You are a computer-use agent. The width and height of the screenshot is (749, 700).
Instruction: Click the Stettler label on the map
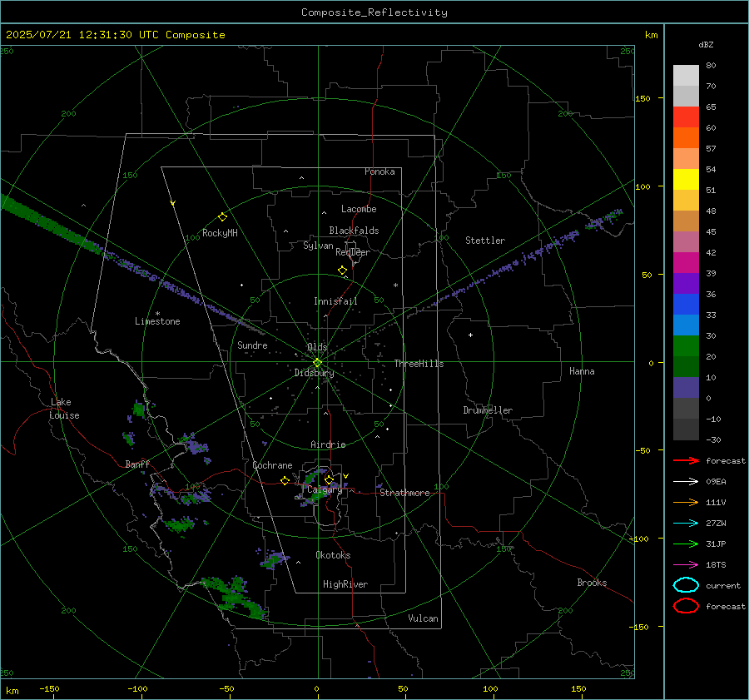[x=485, y=241]
